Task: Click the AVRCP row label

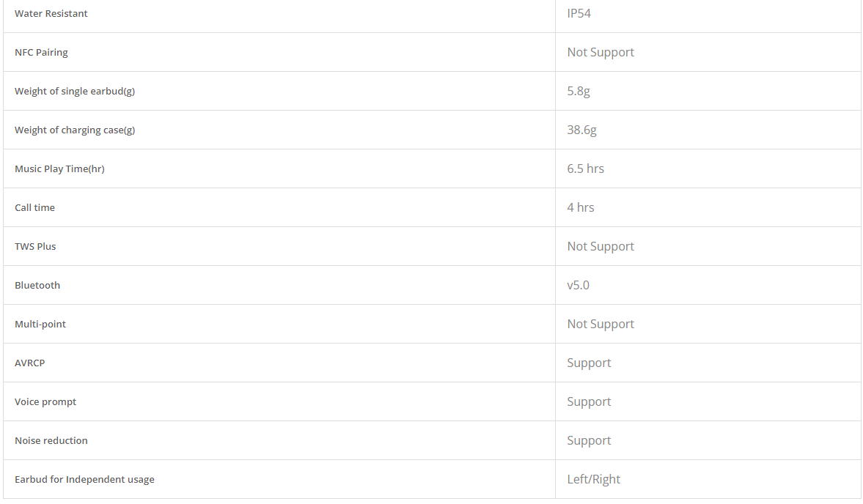Action: pyautogui.click(x=30, y=363)
